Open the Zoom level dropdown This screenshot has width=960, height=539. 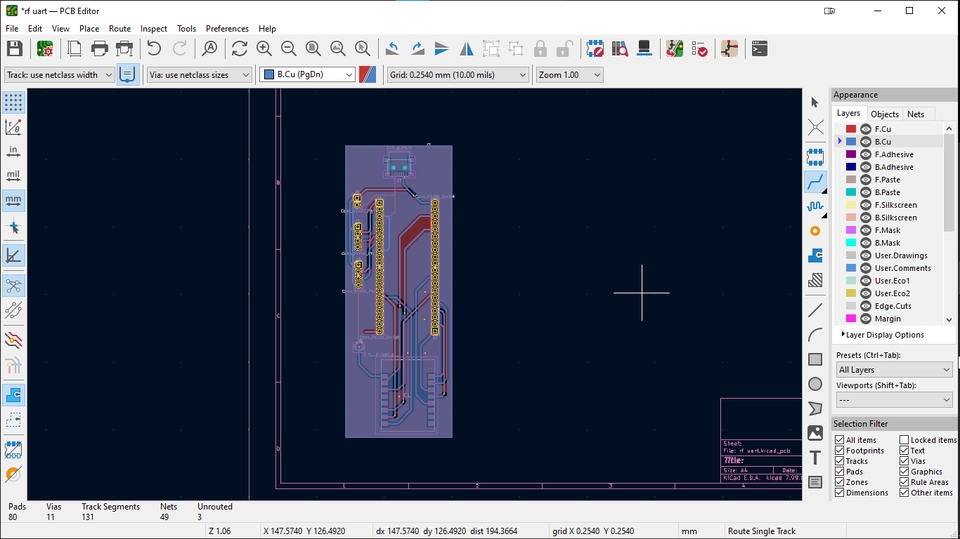tap(569, 75)
